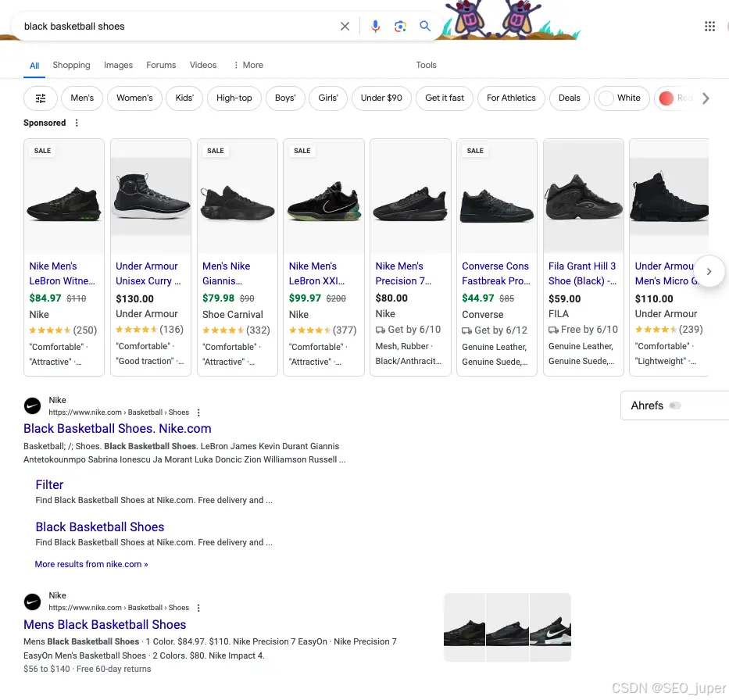Open the Filter sitelink under Nike
This screenshot has height=700, width=729.
[x=49, y=485]
